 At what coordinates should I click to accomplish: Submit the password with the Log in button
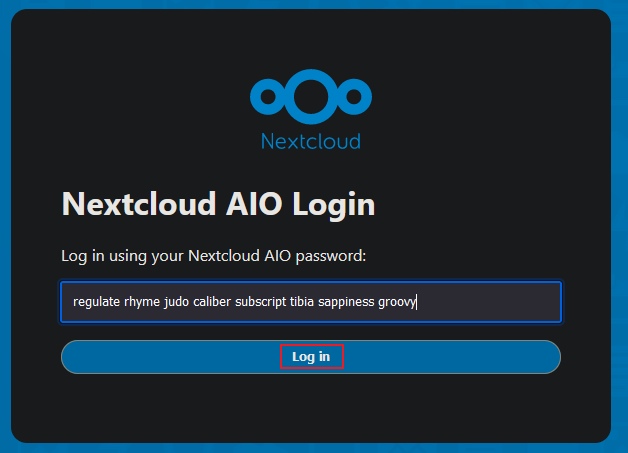tap(311, 357)
